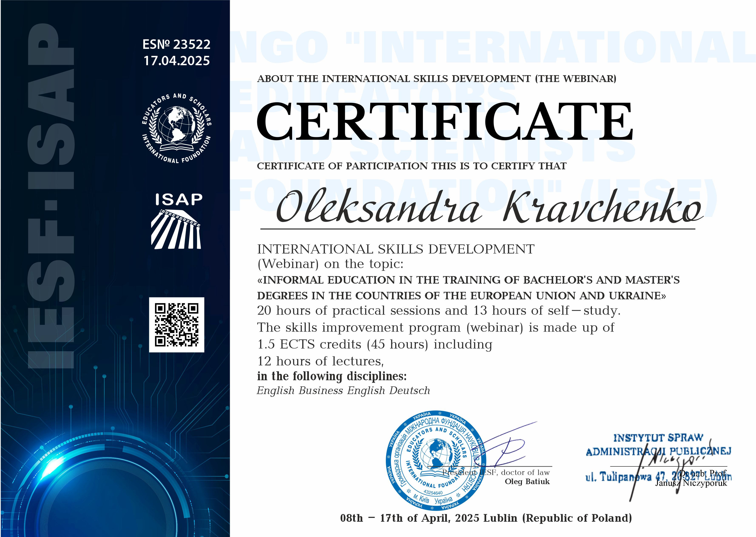This screenshot has width=756, height=537.
Task: Click the ISAP column building logo
Action: [176, 229]
